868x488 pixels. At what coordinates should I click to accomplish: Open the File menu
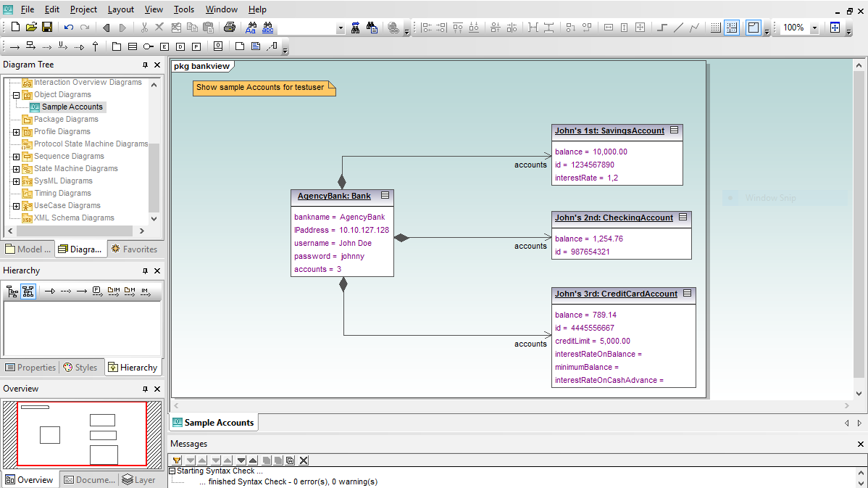pos(27,9)
